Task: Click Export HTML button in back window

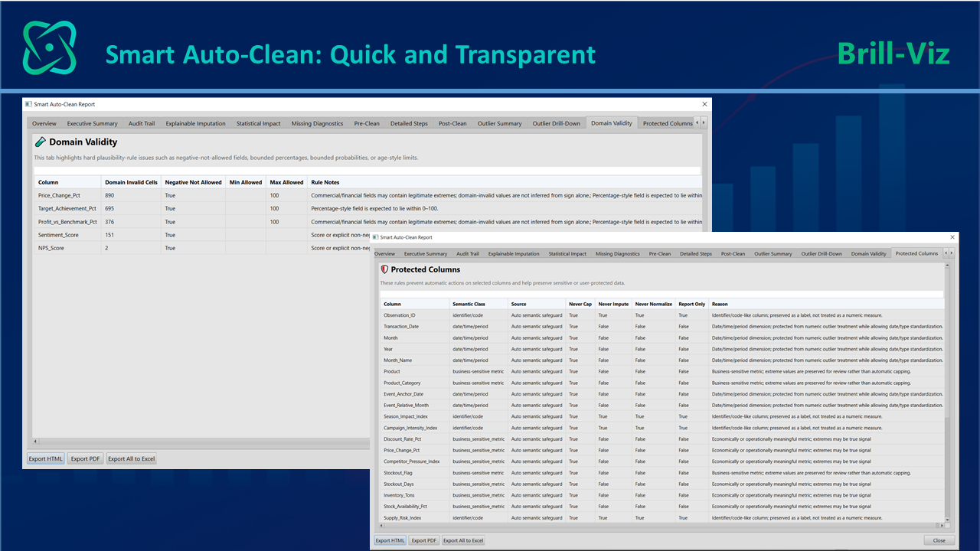Action: 46,459
